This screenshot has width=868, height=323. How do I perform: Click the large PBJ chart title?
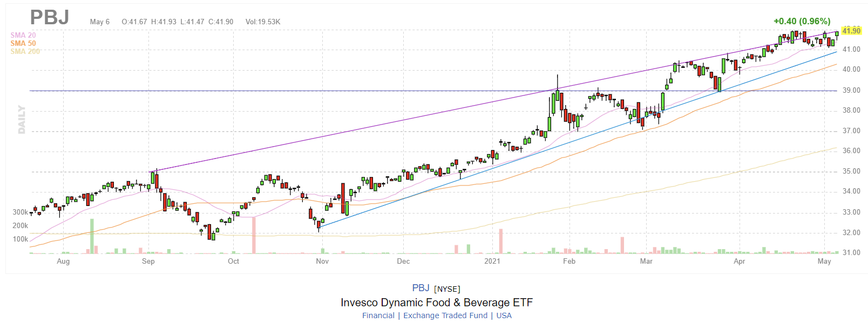pos(50,17)
